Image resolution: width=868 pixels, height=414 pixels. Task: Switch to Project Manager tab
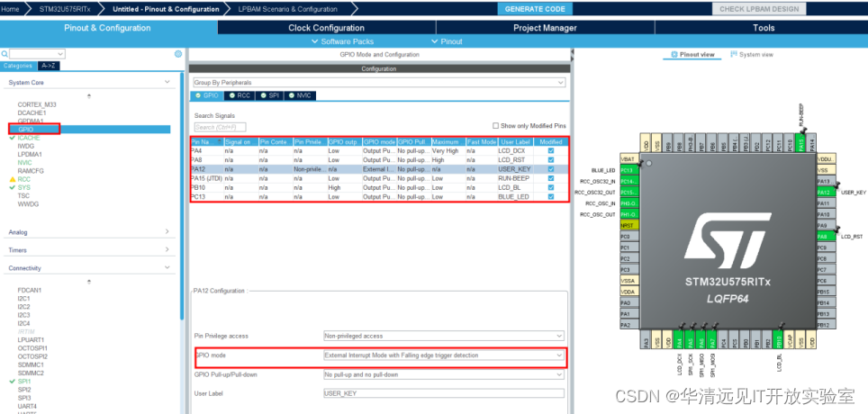click(545, 28)
